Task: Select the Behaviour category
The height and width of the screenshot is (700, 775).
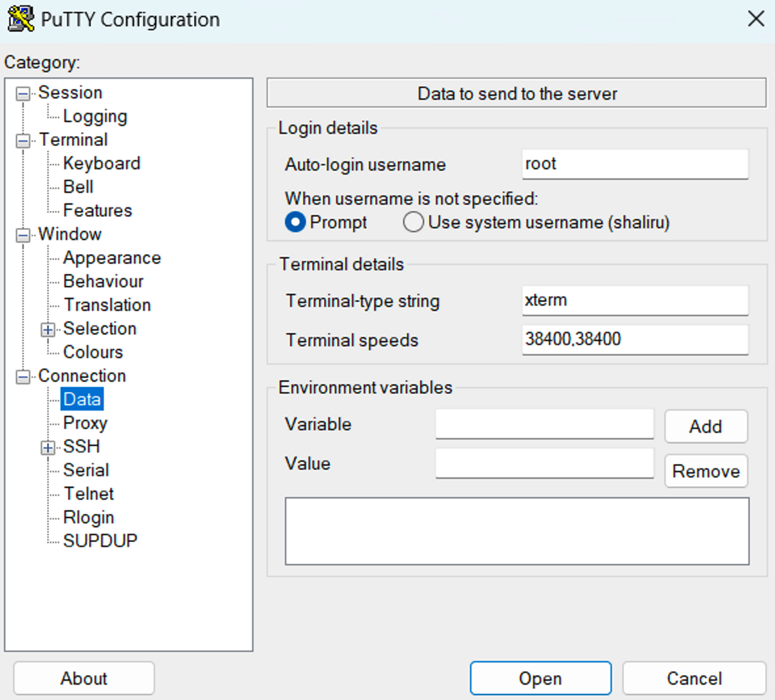Action: pyautogui.click(x=103, y=281)
